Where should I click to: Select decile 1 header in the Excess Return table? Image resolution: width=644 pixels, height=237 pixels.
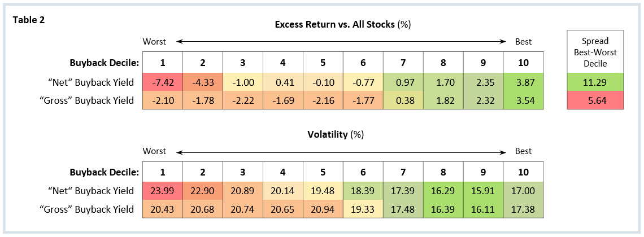click(x=162, y=62)
